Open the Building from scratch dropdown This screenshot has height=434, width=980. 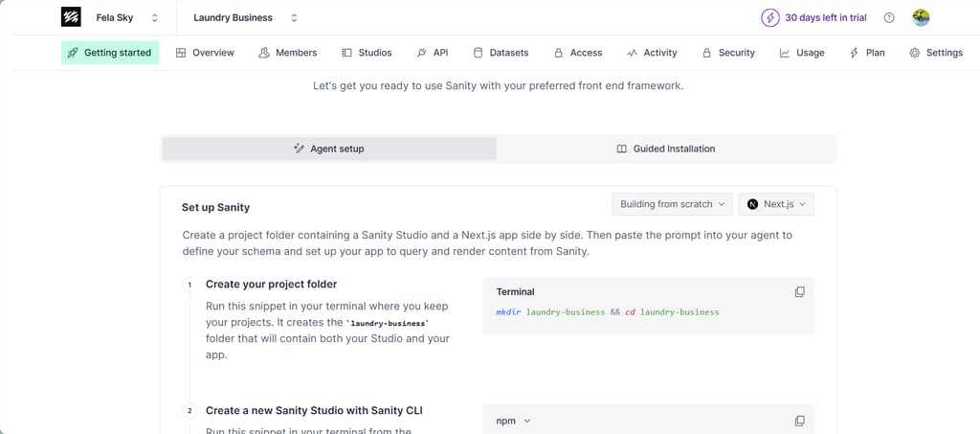pos(673,204)
